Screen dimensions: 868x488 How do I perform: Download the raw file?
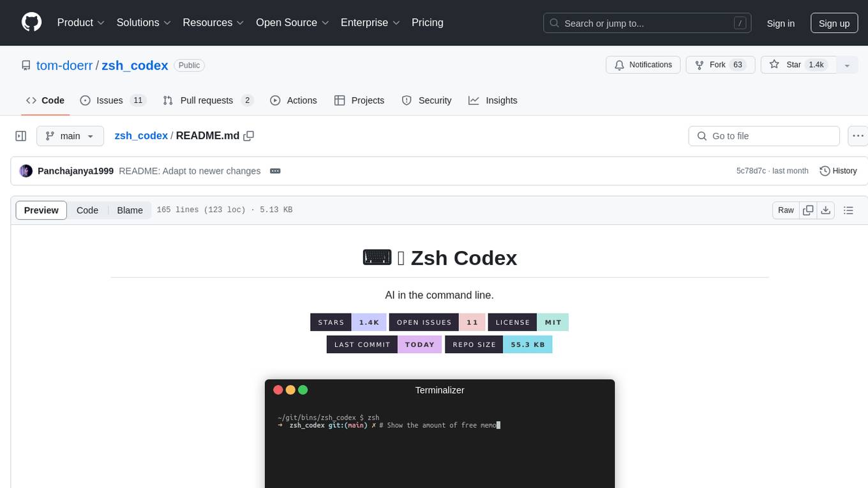825,210
